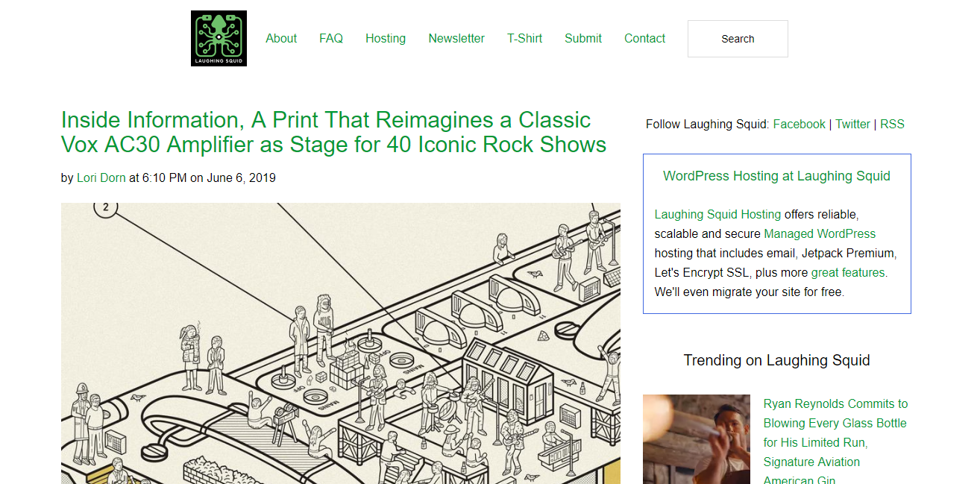Viewport: 980px width, 484px height.
Task: Open the Laughing Squid Hosting link
Action: point(717,214)
